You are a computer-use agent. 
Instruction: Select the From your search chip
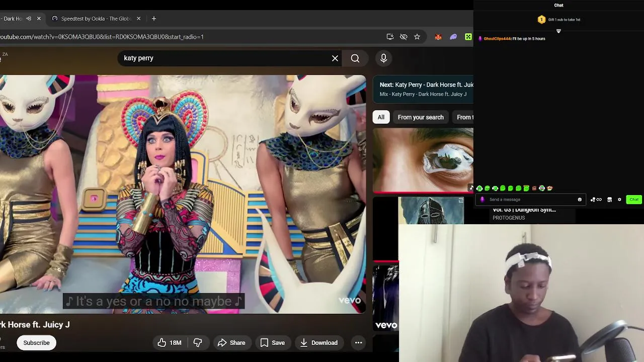(421, 117)
